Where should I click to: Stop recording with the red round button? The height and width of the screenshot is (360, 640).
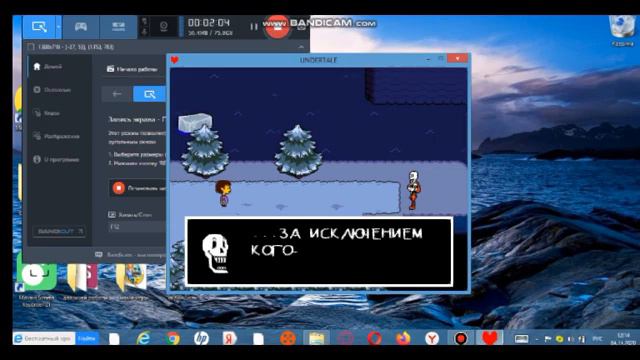[x=278, y=27]
